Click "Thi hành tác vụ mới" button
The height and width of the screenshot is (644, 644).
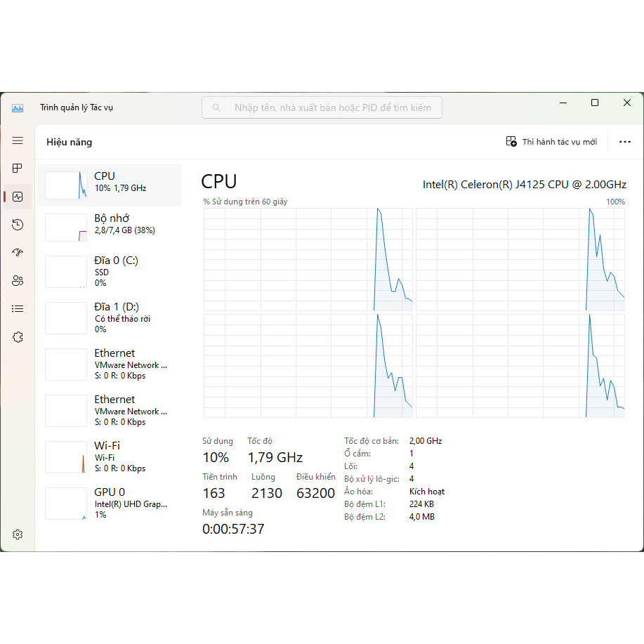click(x=551, y=142)
